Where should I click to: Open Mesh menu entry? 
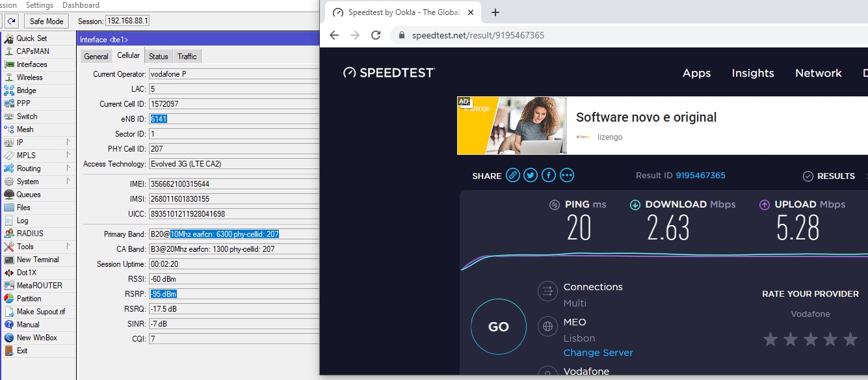coord(25,129)
